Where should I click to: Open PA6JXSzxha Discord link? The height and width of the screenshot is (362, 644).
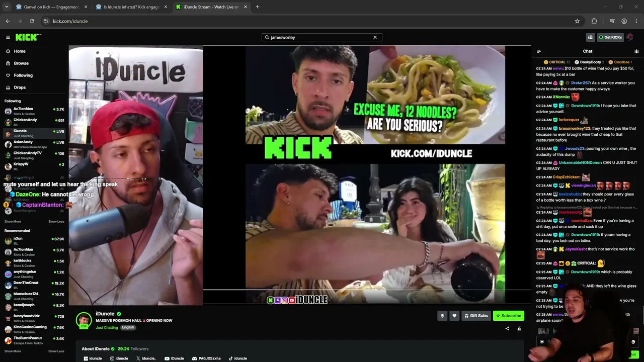pyautogui.click(x=206, y=358)
